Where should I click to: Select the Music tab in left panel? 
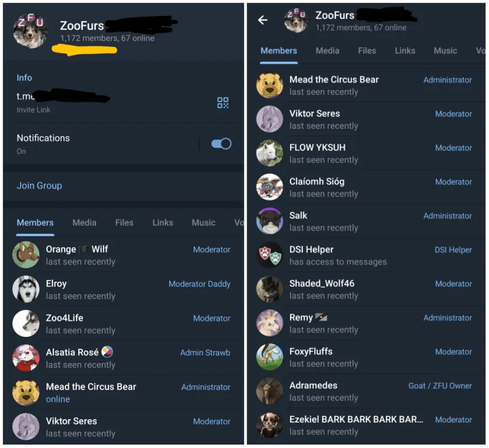(x=203, y=223)
